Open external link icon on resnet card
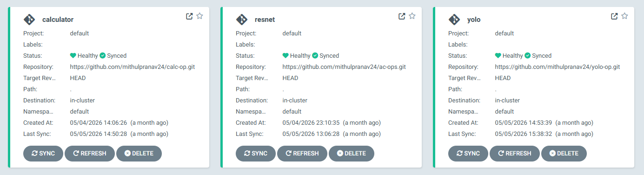The height and width of the screenshot is (175, 644). 402,16
